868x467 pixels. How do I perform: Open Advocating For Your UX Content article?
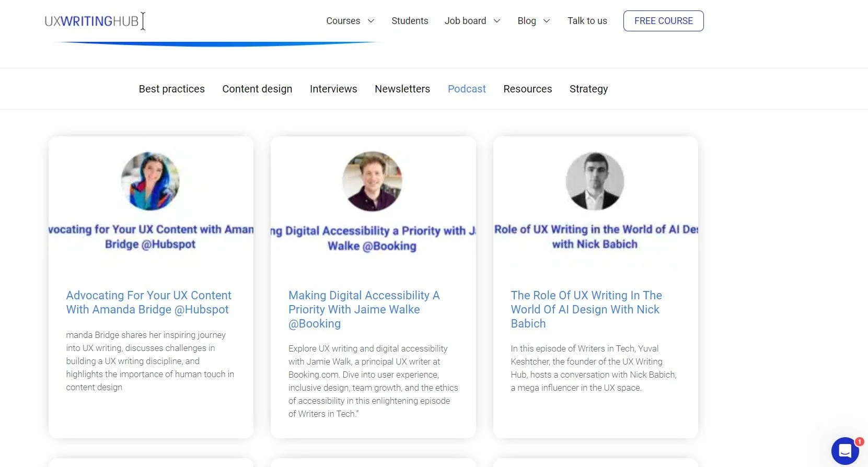pos(148,302)
